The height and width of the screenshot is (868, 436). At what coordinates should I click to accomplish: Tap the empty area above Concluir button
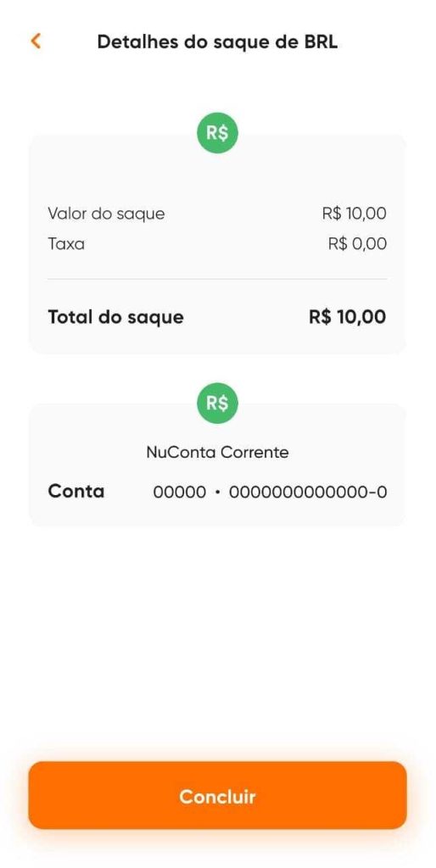click(217, 643)
